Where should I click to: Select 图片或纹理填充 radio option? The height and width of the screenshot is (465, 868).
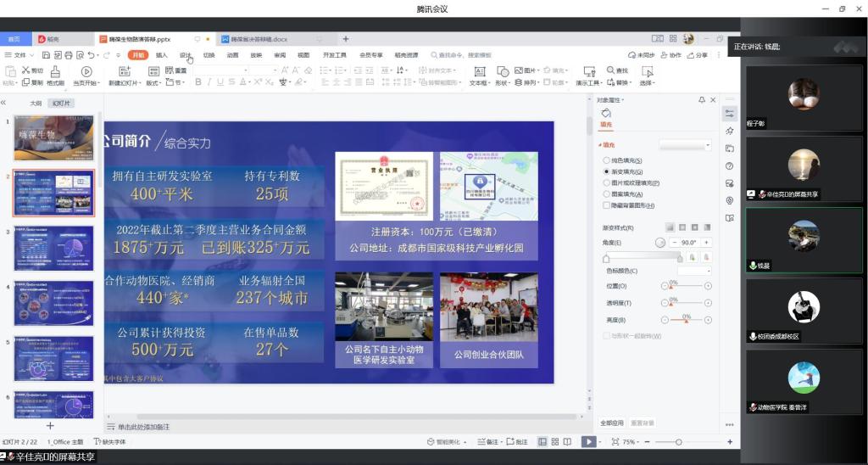(x=605, y=182)
